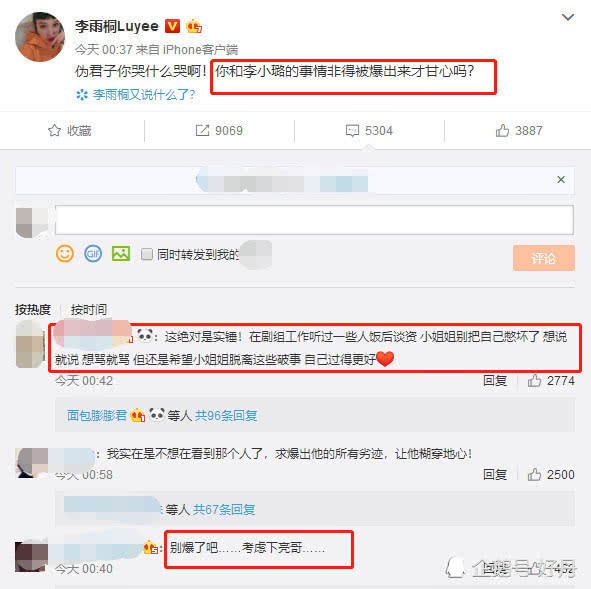The height and width of the screenshot is (589, 591).
Task: Sort comments with 按热度 tab
Action: click(33, 309)
